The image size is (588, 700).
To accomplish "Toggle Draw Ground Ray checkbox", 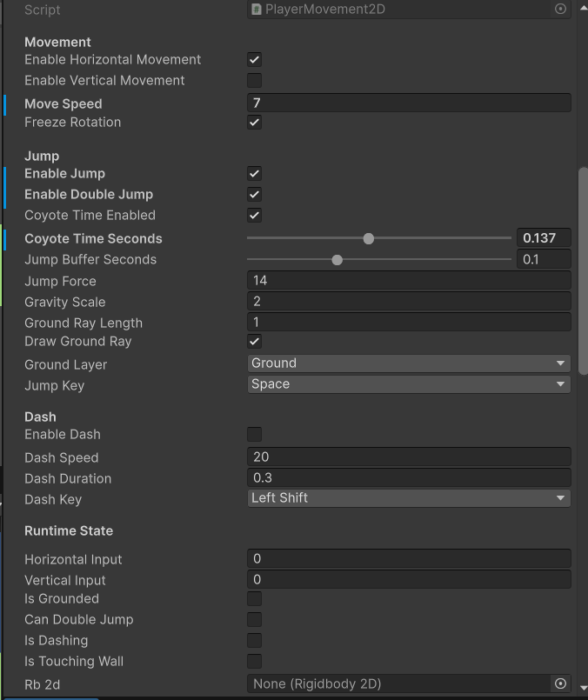I will pyautogui.click(x=254, y=342).
